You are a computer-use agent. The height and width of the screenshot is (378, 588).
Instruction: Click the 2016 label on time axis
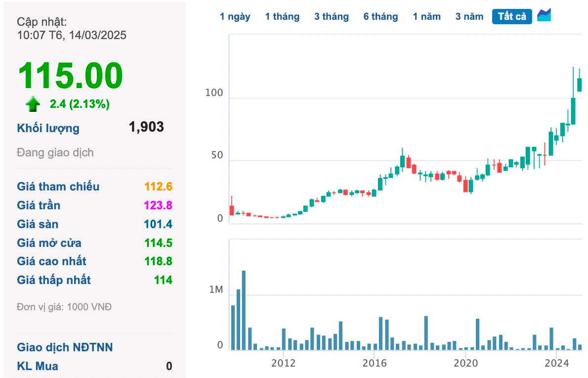(x=374, y=363)
